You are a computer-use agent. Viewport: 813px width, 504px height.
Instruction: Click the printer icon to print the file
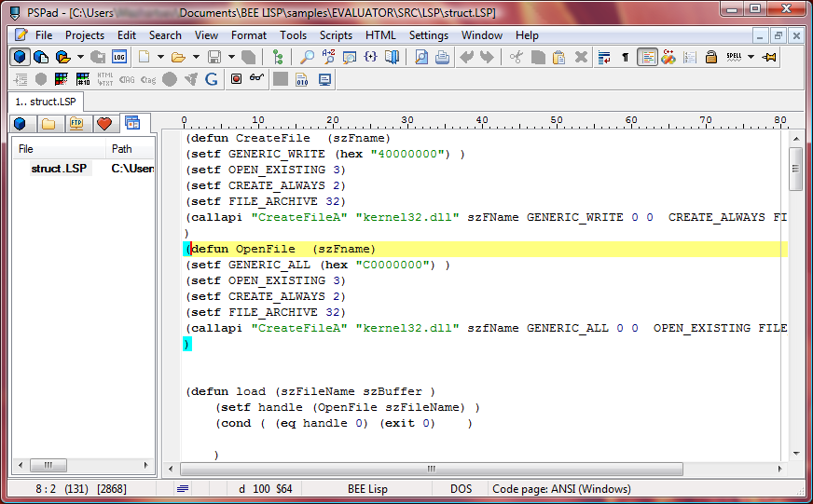[442, 57]
